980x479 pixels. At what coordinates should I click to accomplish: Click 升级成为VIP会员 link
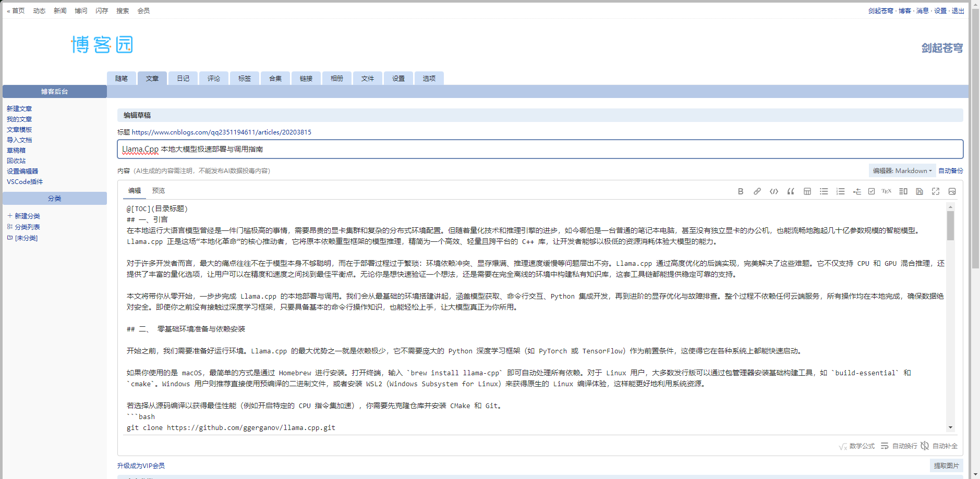[141, 465]
